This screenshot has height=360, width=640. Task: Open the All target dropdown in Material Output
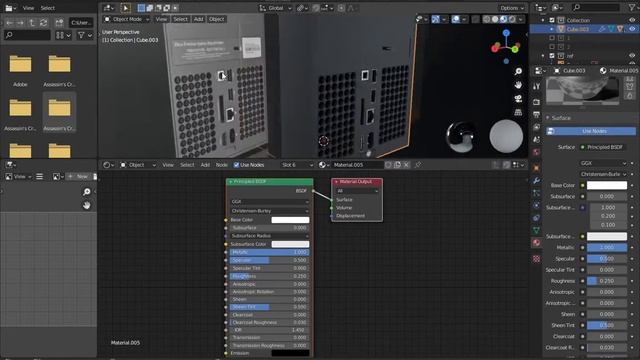357,191
